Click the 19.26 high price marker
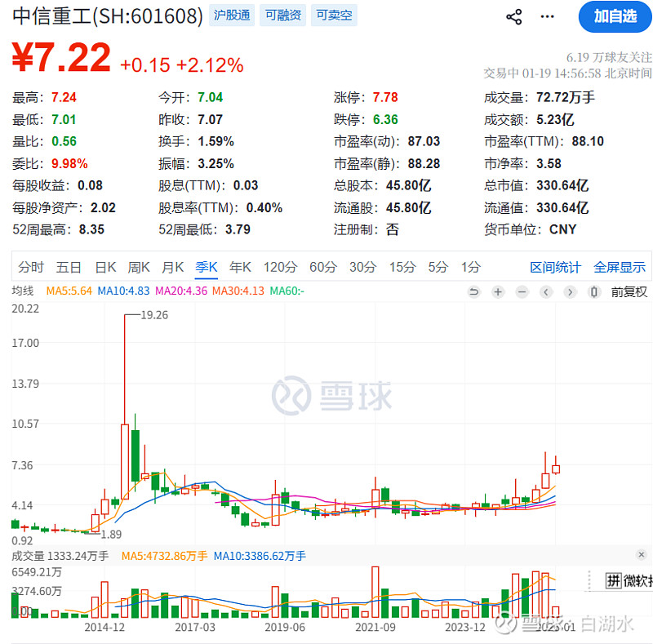653x644 pixels. coord(154,315)
